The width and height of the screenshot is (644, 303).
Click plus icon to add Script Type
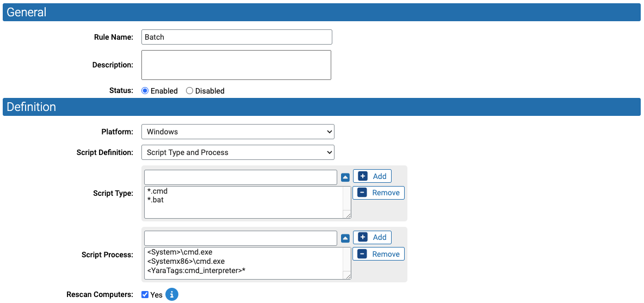pos(363,176)
